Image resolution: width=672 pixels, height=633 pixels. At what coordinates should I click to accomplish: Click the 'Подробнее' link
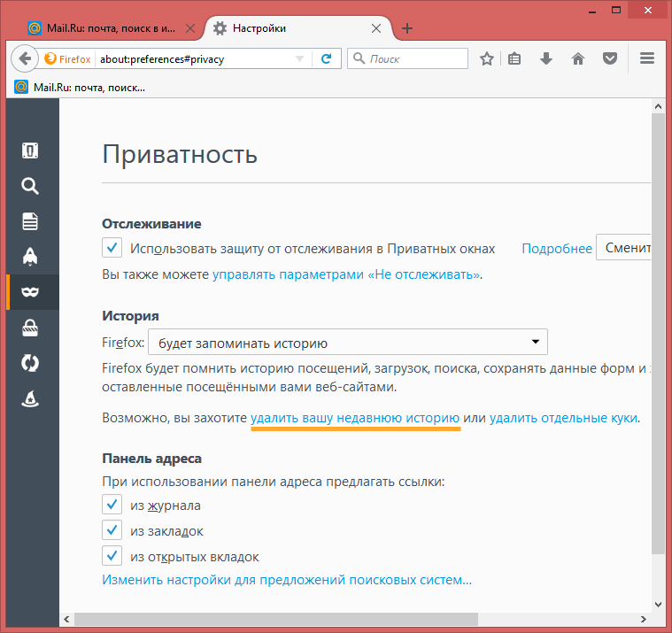(557, 249)
